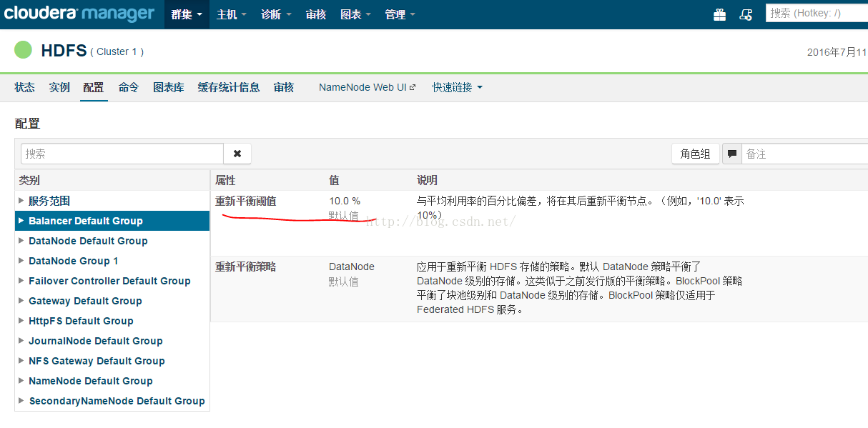The height and width of the screenshot is (428, 868).
Task: Click the DataNode policy value
Action: [352, 267]
